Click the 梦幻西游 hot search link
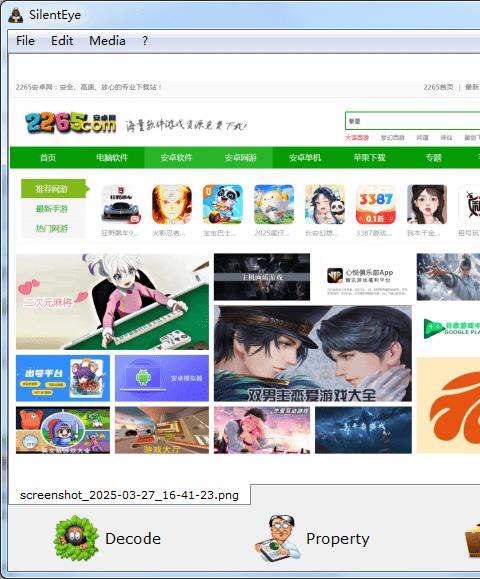Viewport: 480px width, 579px height. [392, 138]
